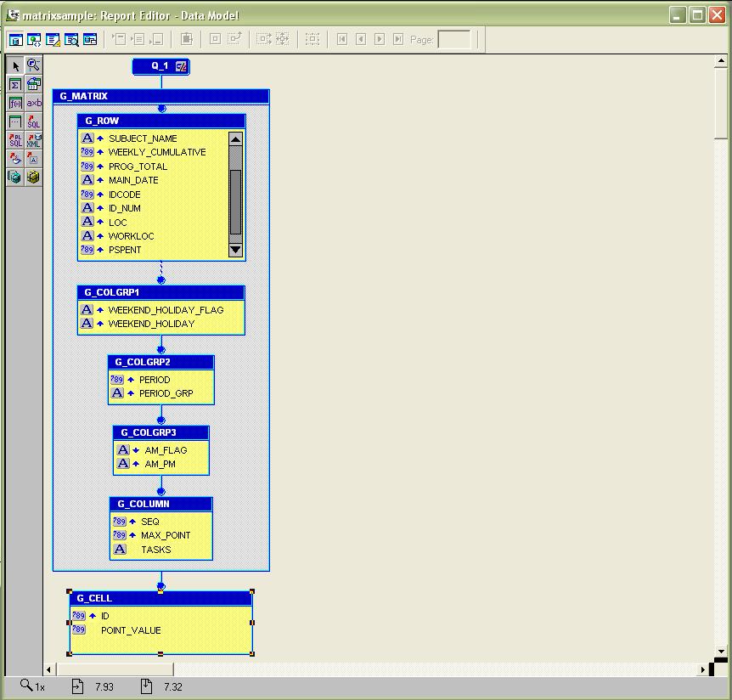Open Paper Design view from toolbar
The image size is (732, 700).
tap(71, 39)
